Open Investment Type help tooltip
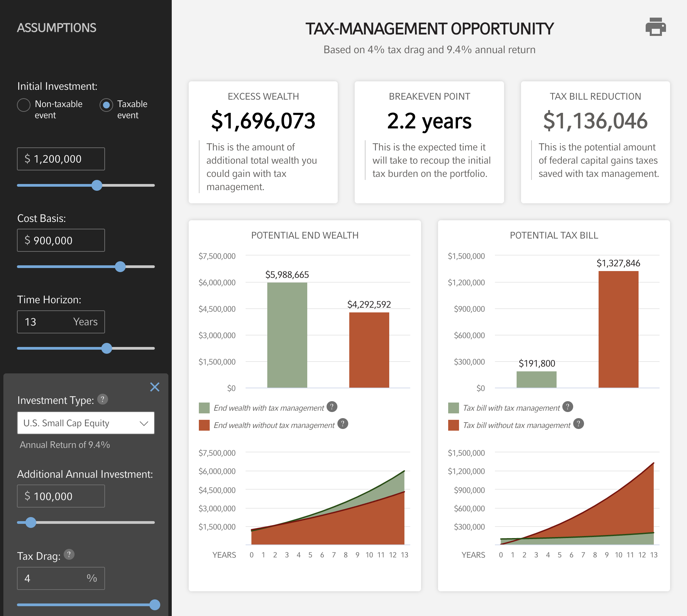 (103, 399)
